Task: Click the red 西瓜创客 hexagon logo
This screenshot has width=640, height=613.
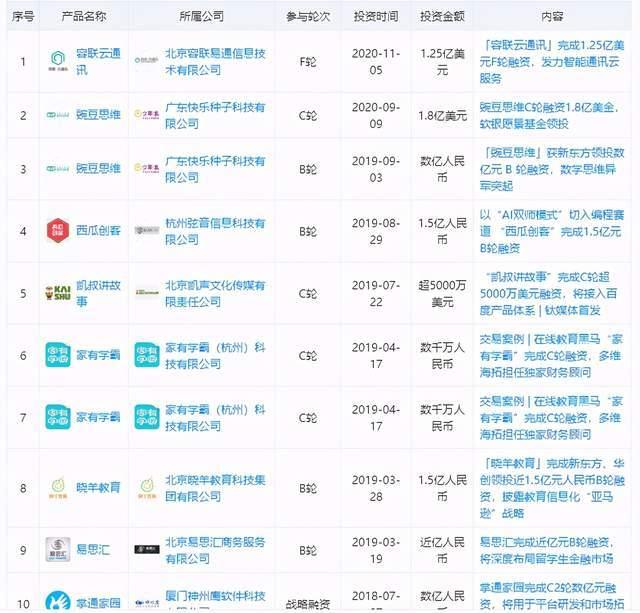Action: (x=58, y=231)
